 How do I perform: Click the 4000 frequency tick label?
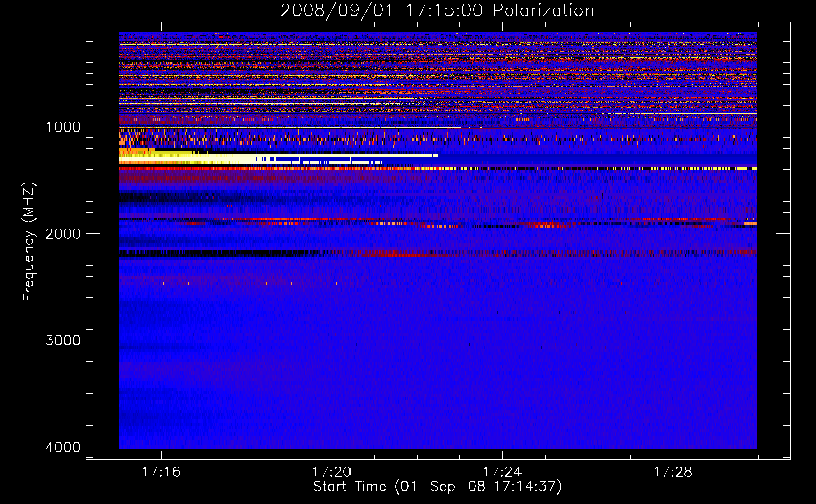pyautogui.click(x=64, y=447)
